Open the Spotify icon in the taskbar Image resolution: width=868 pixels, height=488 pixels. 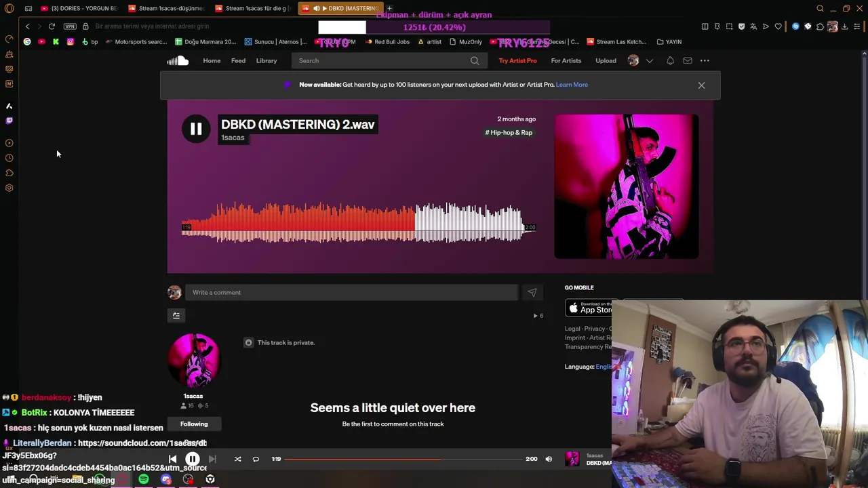coord(144,479)
